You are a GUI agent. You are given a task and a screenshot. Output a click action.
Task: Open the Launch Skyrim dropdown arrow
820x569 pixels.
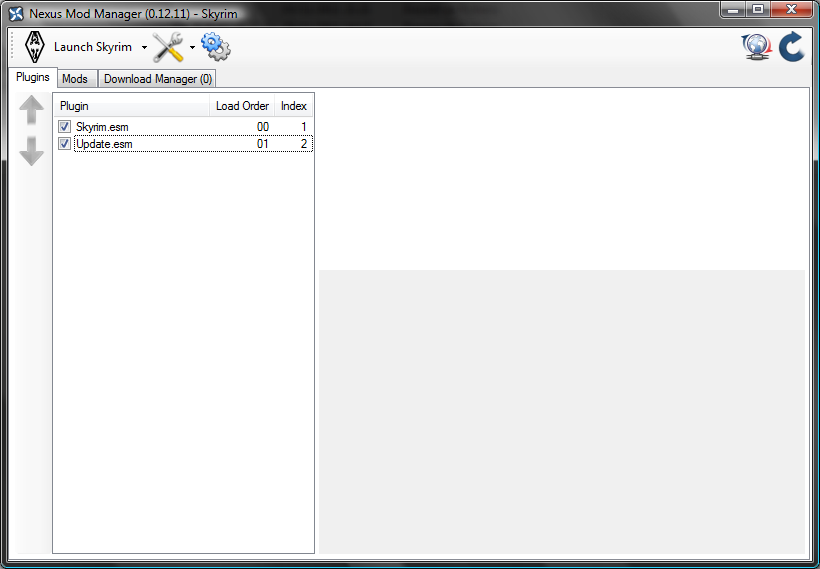(x=144, y=48)
